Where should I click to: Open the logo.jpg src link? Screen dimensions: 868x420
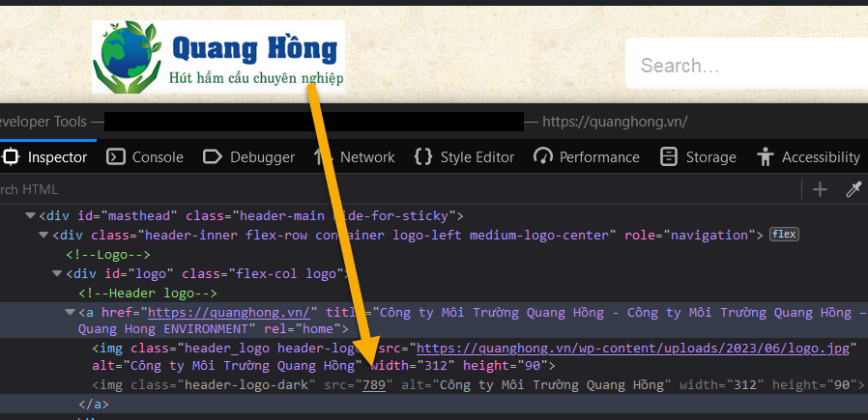tap(633, 349)
